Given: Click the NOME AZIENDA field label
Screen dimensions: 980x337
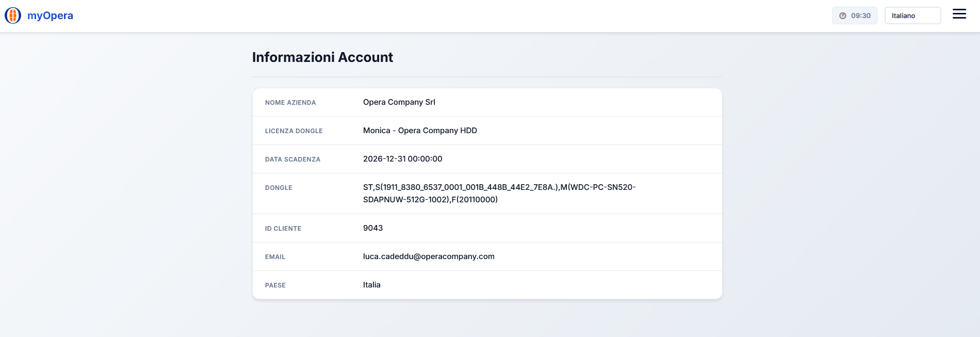Looking at the screenshot, I should (x=290, y=103).
